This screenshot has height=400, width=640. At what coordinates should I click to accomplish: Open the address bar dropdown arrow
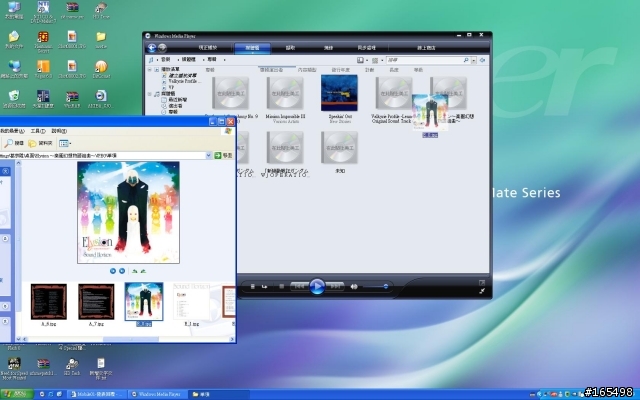(209, 156)
